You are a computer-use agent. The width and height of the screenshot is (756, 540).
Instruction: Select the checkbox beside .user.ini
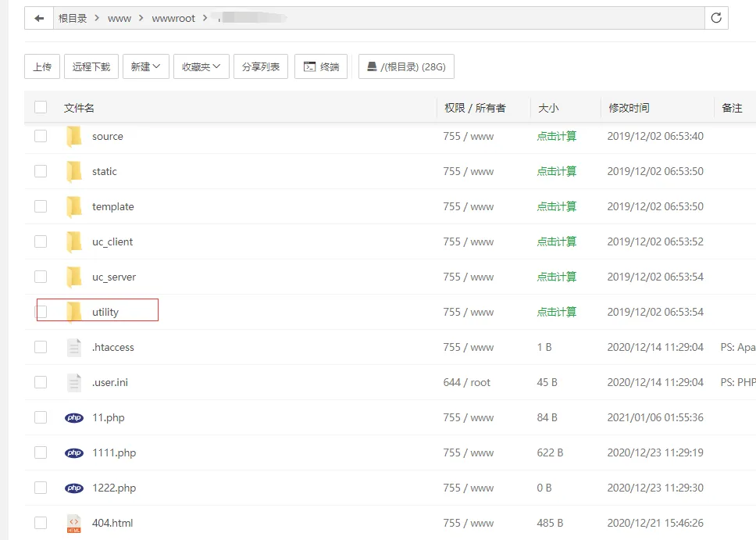(41, 382)
